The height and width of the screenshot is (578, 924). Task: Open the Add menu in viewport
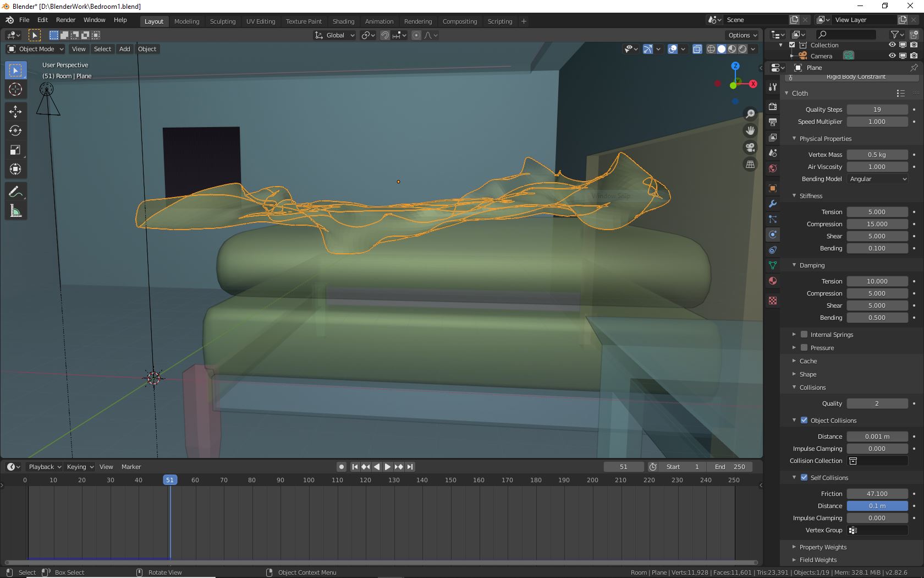point(125,49)
